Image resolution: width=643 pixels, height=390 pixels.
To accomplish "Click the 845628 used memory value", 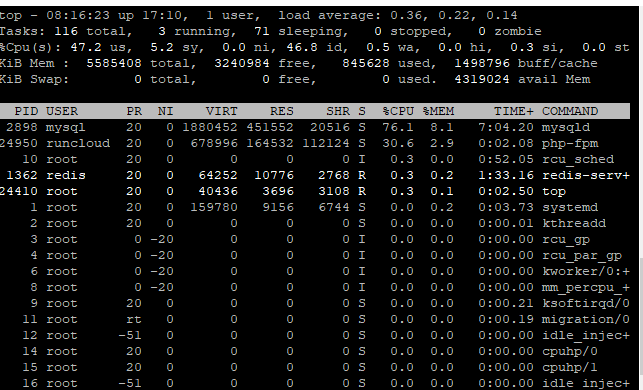I will pyautogui.click(x=366, y=64).
